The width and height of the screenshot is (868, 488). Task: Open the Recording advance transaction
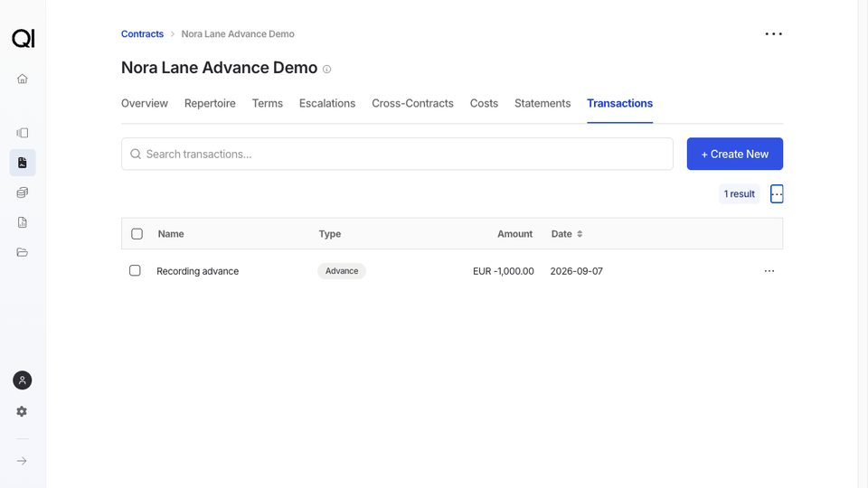point(198,271)
